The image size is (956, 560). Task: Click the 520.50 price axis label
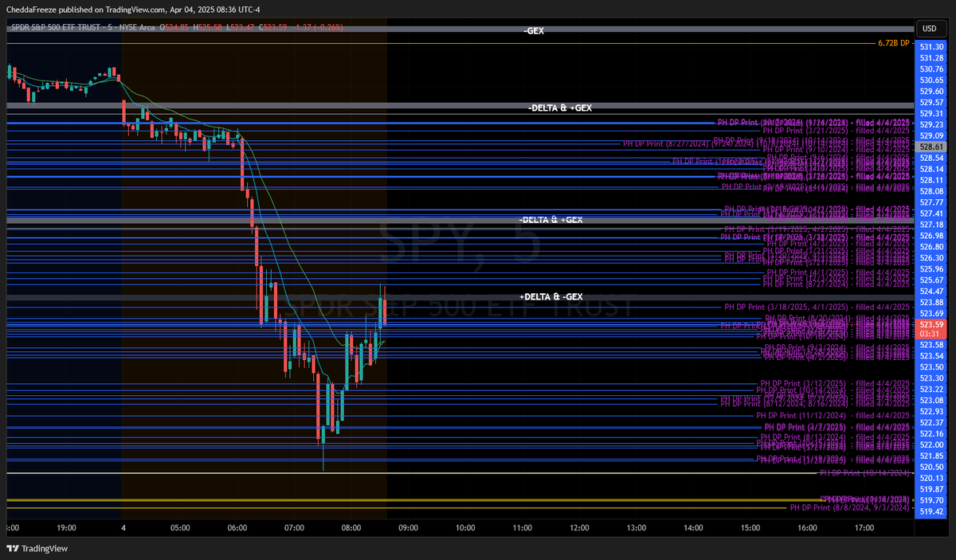931,467
